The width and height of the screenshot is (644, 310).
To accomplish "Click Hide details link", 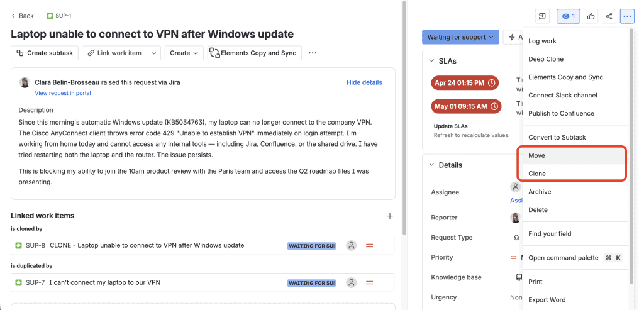I will tap(364, 82).
